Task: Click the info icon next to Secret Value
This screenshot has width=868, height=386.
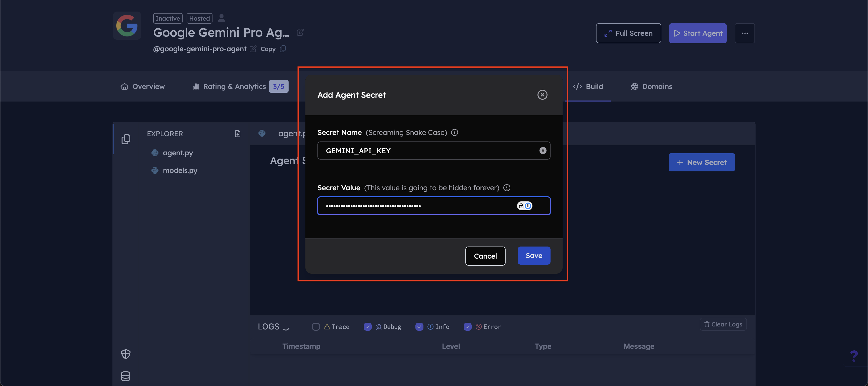Action: point(507,188)
